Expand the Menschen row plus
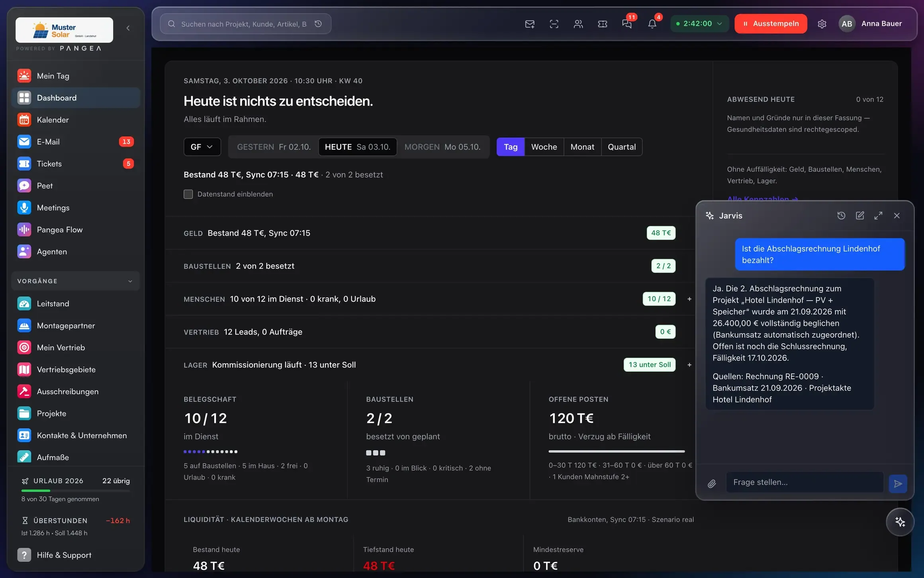 [x=689, y=299]
